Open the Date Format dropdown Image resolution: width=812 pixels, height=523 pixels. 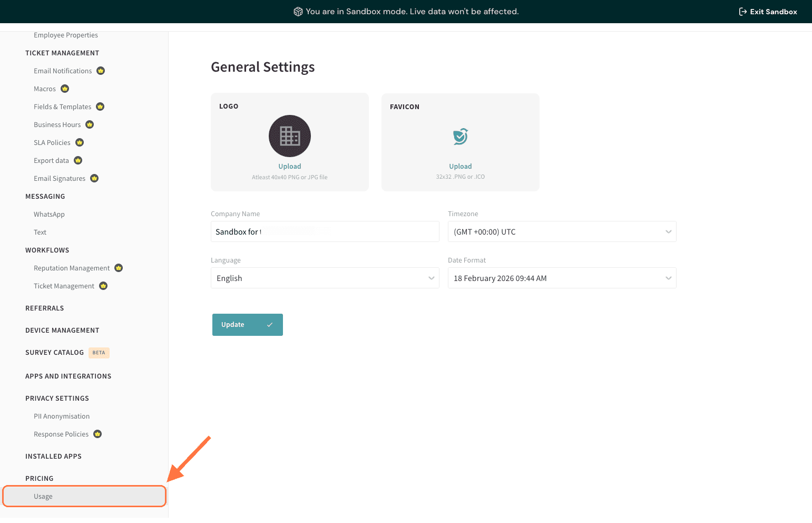(x=562, y=278)
